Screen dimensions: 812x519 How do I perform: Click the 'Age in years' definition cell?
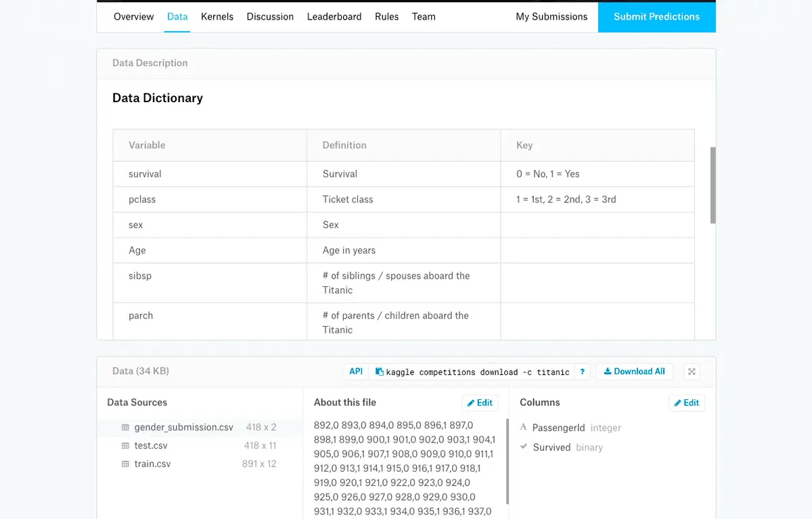coord(403,250)
